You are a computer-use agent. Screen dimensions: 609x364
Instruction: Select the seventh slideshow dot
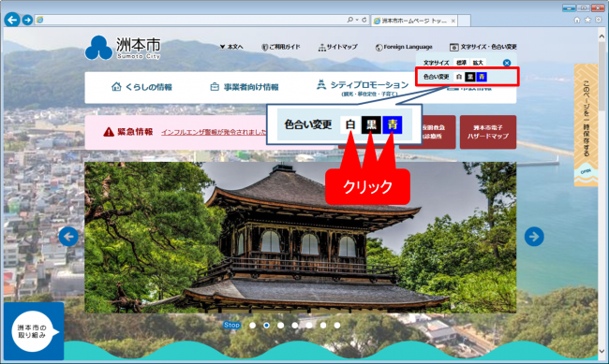coord(337,326)
